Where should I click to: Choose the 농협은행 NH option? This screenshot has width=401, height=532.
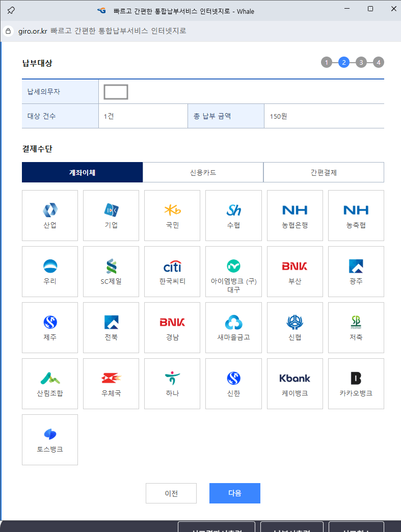tap(295, 216)
